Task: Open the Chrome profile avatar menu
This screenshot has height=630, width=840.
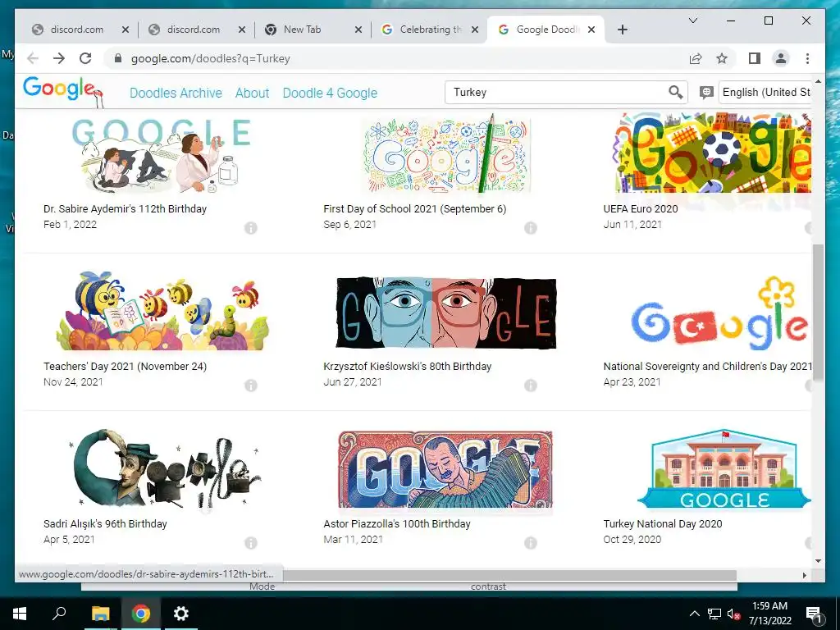Action: point(781,58)
